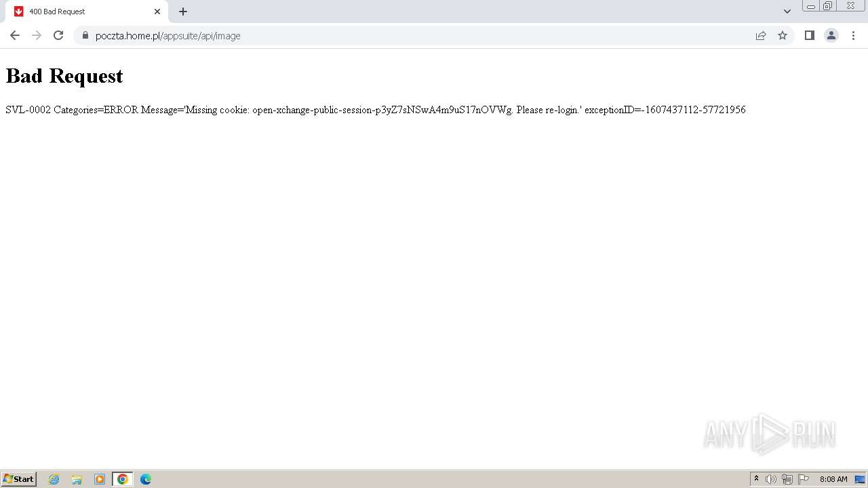
Task: Open the volume control tray icon
Action: [x=771, y=479]
